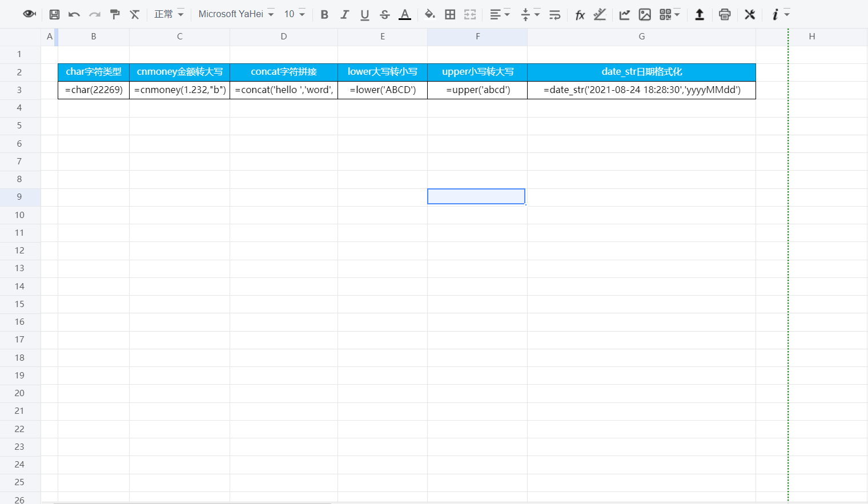Select the cell containing =char(22269)
Viewport: 868px width, 504px height.
(x=94, y=90)
